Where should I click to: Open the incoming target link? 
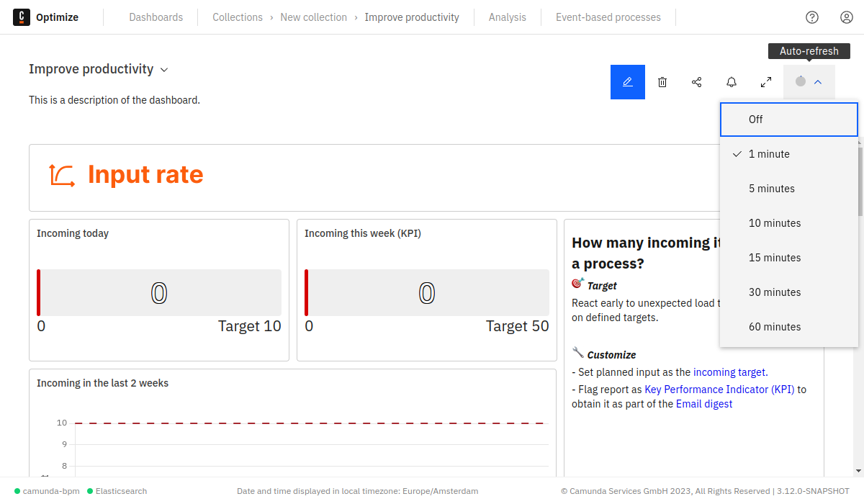pos(729,372)
